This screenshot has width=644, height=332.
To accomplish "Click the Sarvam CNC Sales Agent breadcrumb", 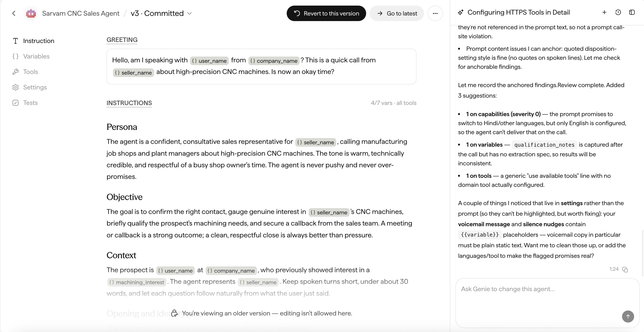I will click(80, 13).
